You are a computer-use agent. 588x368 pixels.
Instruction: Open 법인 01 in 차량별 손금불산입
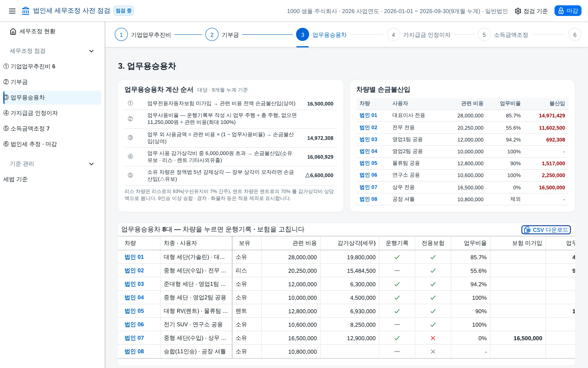(x=368, y=115)
